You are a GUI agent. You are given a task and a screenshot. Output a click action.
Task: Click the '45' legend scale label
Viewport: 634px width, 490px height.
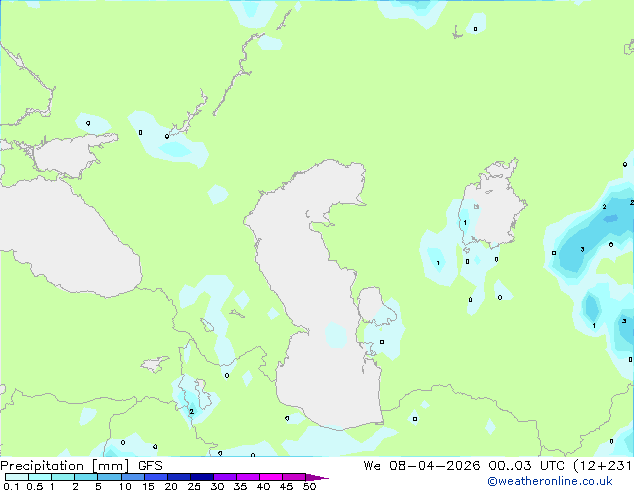(286, 486)
